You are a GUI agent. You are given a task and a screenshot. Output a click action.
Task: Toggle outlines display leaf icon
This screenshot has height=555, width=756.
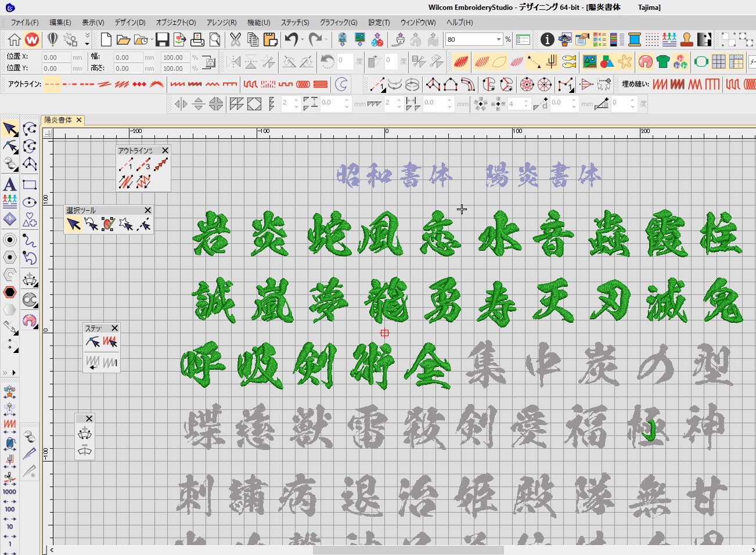499,61
